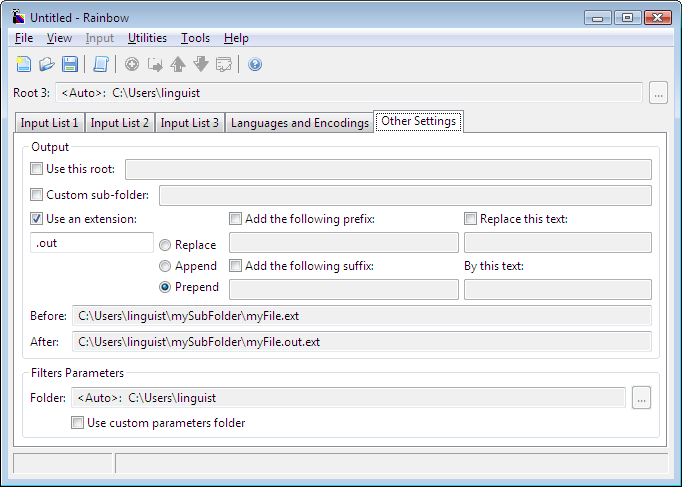Screen dimensions: 682x487
Task: Click the add document plus icon
Action: click(132, 64)
